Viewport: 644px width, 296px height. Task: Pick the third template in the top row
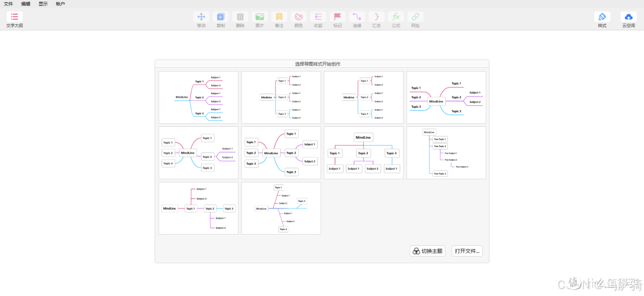tap(364, 97)
